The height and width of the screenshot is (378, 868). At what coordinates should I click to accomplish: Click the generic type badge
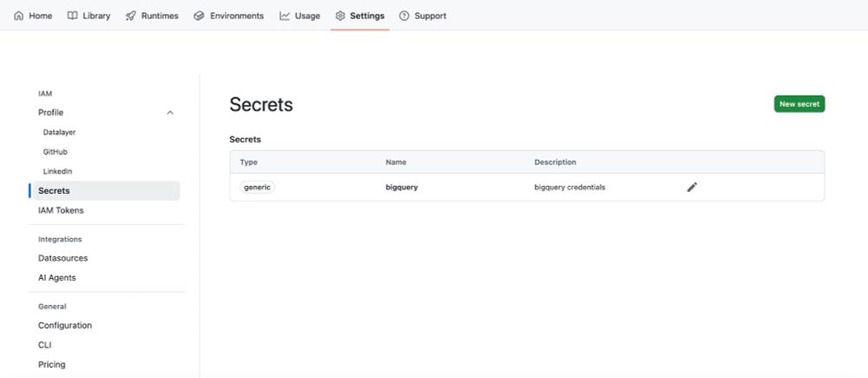coord(258,188)
